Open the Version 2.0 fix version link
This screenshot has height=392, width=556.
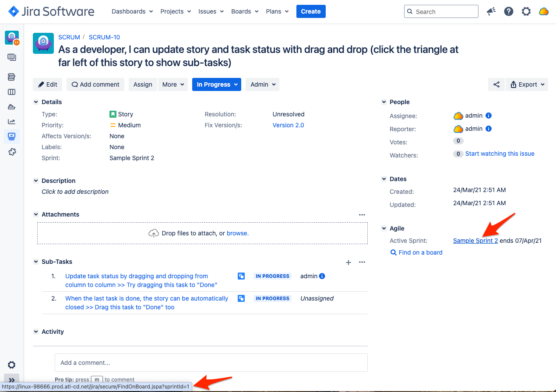(x=288, y=125)
